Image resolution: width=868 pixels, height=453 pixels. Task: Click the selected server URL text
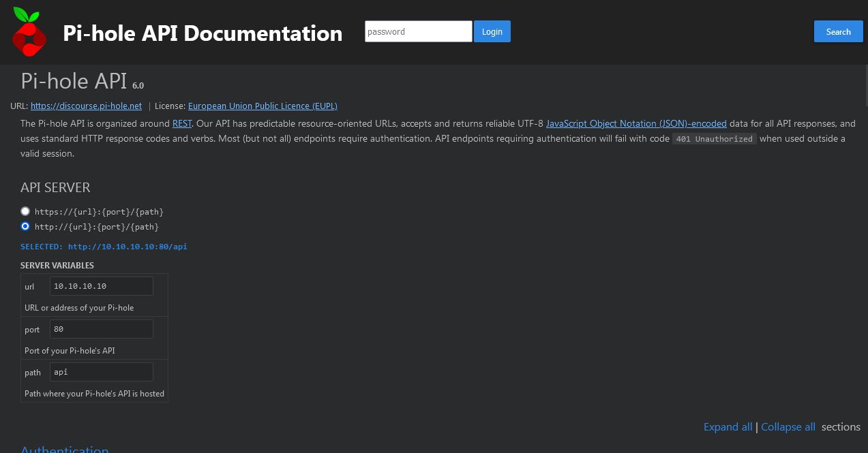tap(127, 247)
